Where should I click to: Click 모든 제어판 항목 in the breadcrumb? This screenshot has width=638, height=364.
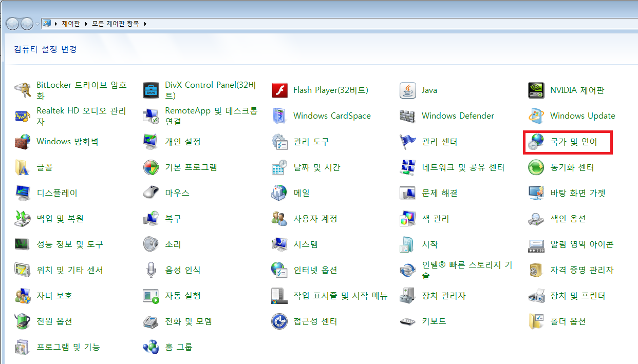coord(116,24)
